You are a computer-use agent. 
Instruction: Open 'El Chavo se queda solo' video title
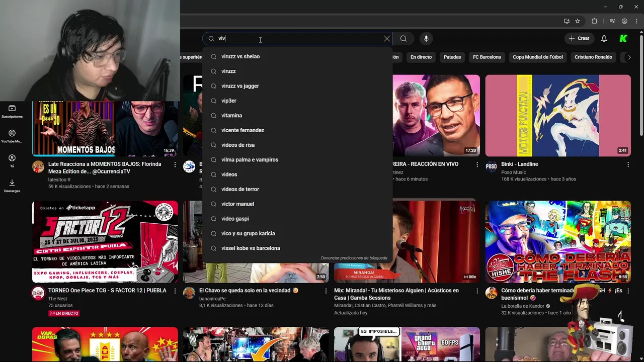coord(249,291)
